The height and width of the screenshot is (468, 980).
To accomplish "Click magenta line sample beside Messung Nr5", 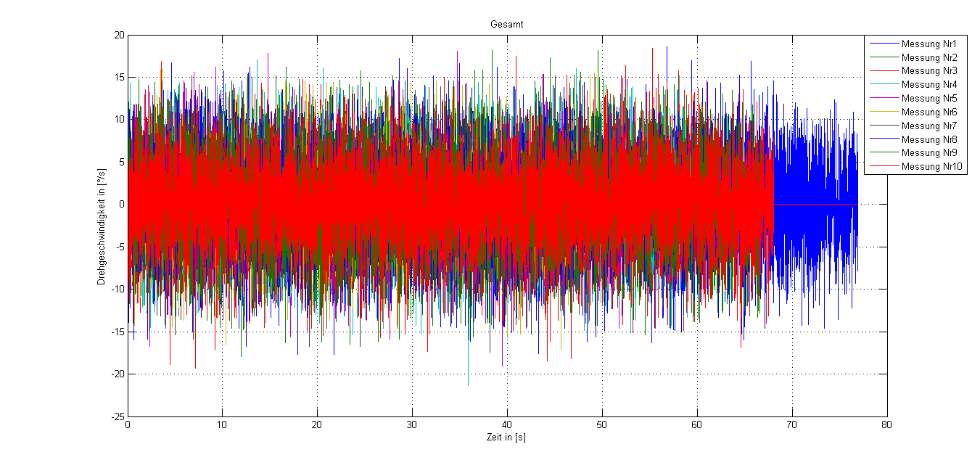I will [x=882, y=98].
